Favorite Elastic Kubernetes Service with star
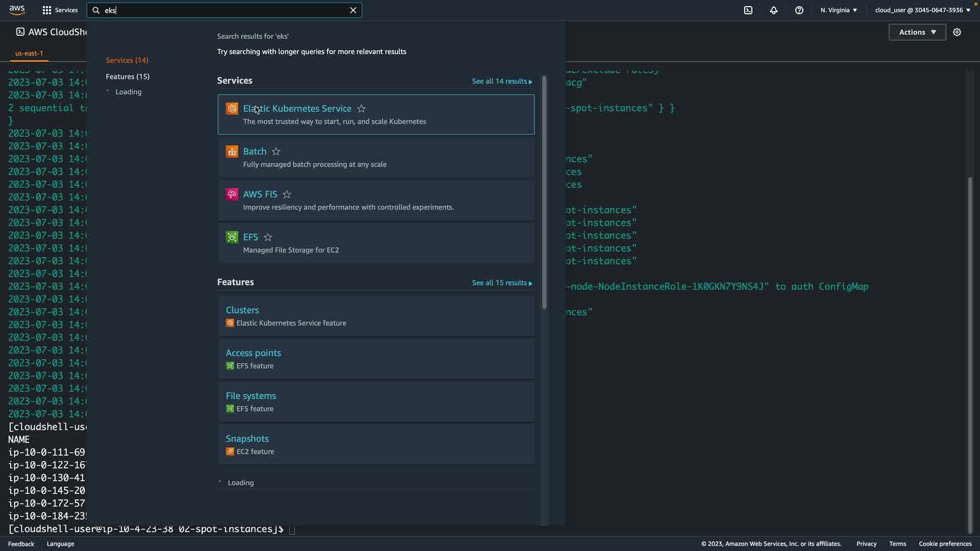The height and width of the screenshot is (551, 980). (x=361, y=109)
